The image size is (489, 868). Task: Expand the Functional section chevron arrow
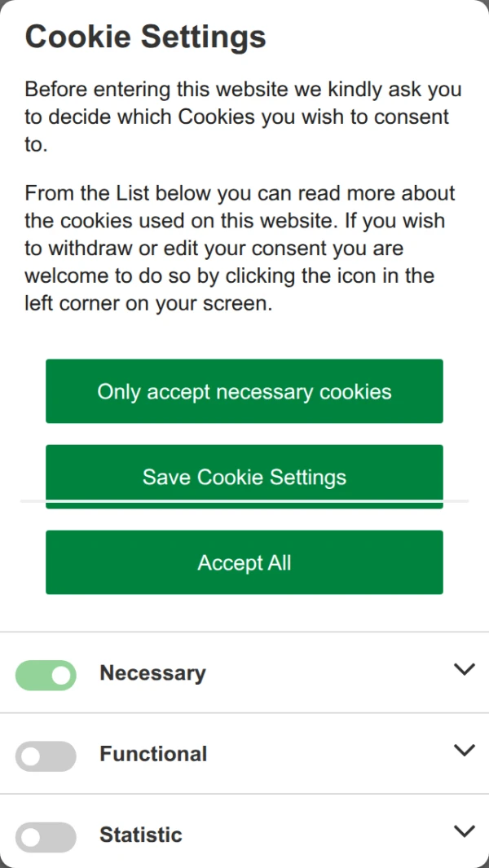[x=464, y=750]
